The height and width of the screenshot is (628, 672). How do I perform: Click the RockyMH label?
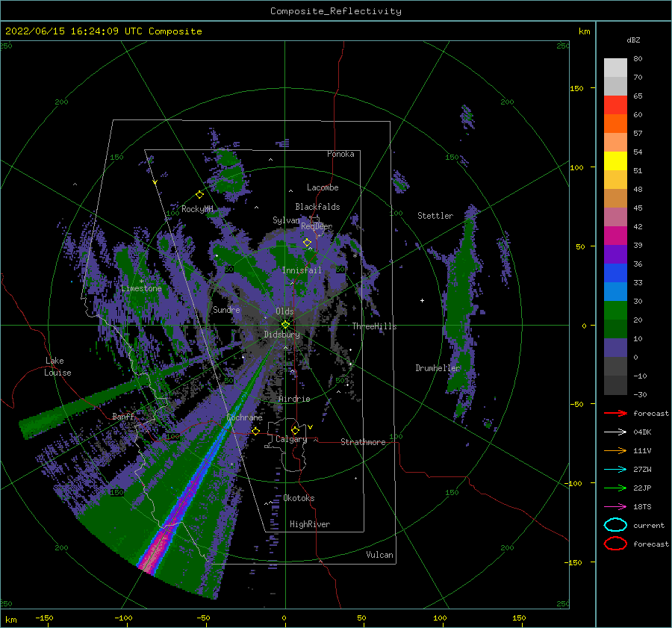click(197, 209)
